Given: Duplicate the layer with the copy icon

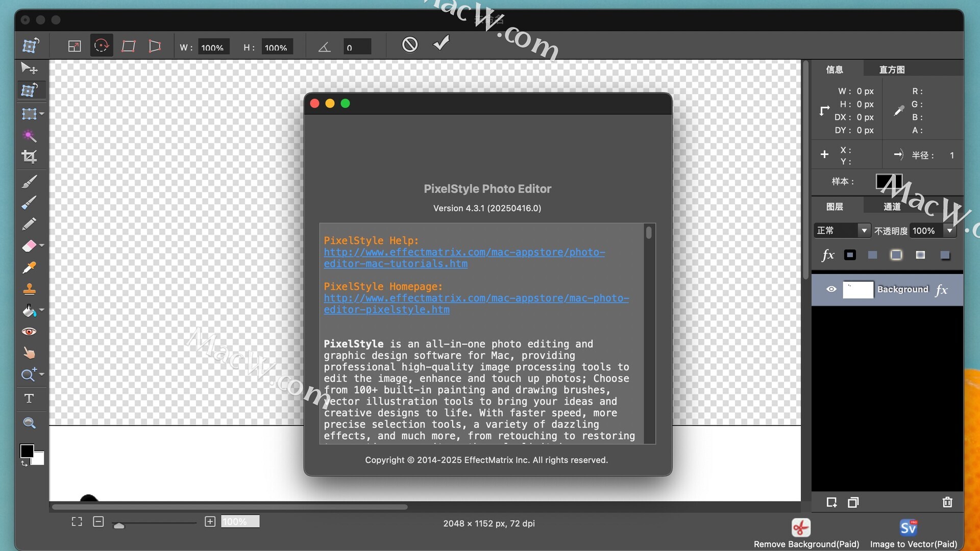Looking at the screenshot, I should 853,503.
